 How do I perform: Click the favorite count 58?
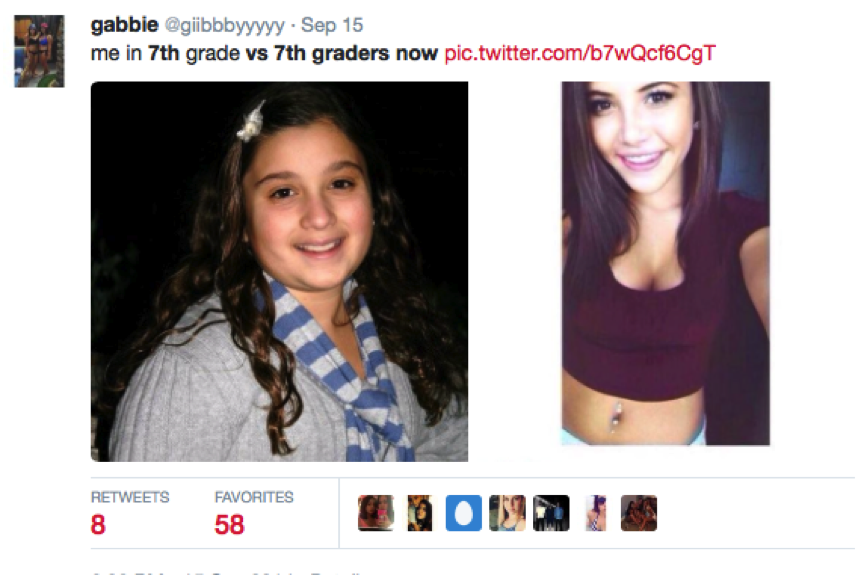pyautogui.click(x=230, y=524)
